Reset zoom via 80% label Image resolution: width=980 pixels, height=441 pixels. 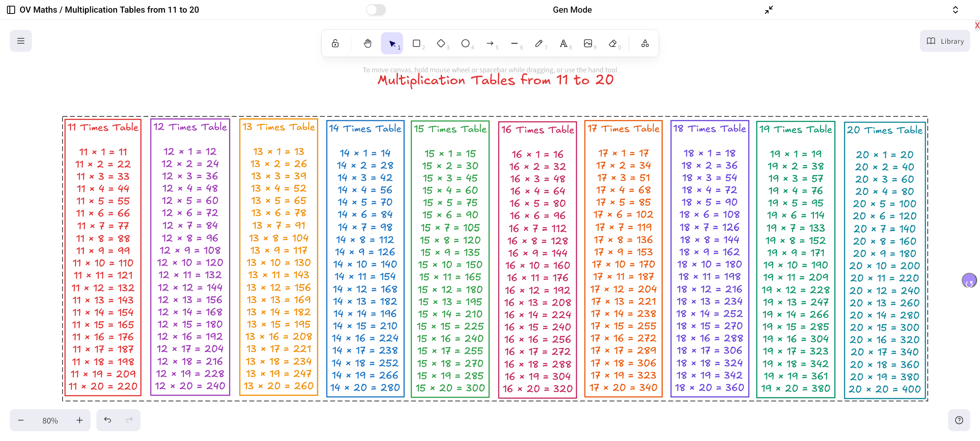coord(50,421)
